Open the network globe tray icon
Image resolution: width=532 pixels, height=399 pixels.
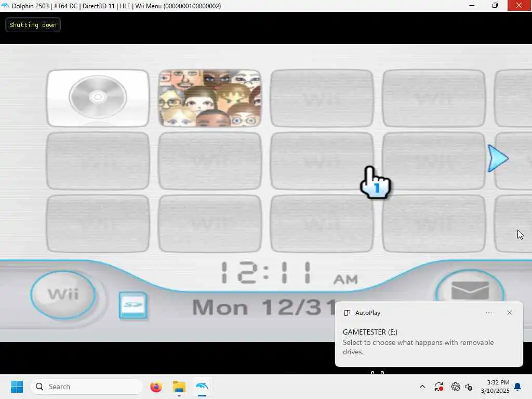(455, 387)
